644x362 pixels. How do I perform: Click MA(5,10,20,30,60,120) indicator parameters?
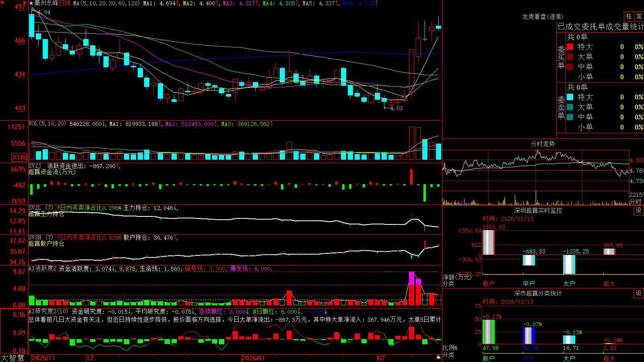106,3
